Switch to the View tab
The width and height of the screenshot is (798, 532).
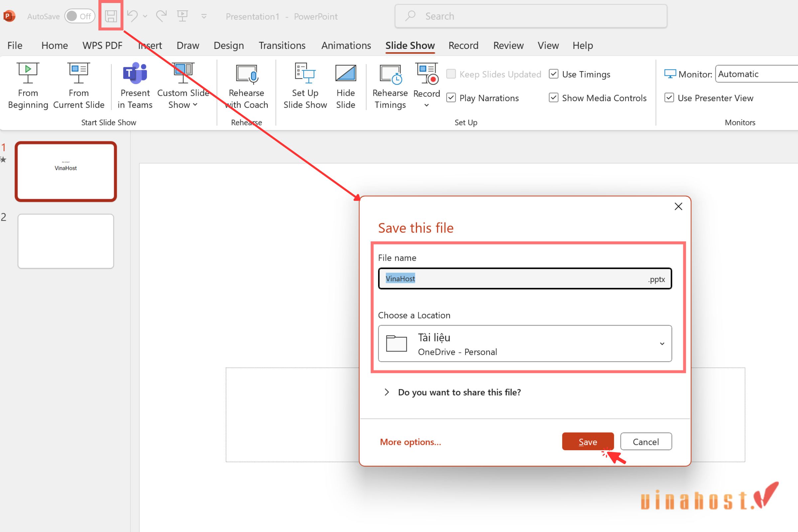[548, 46]
